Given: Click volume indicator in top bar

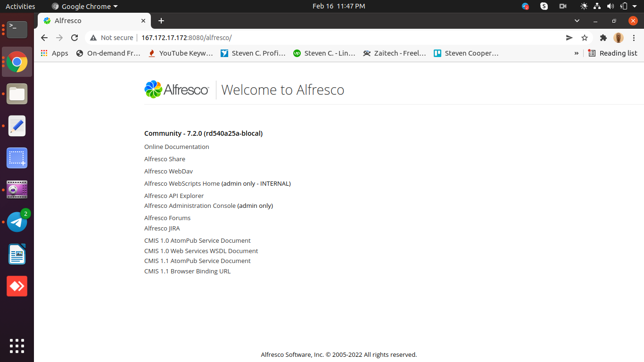Looking at the screenshot, I should (x=611, y=6).
